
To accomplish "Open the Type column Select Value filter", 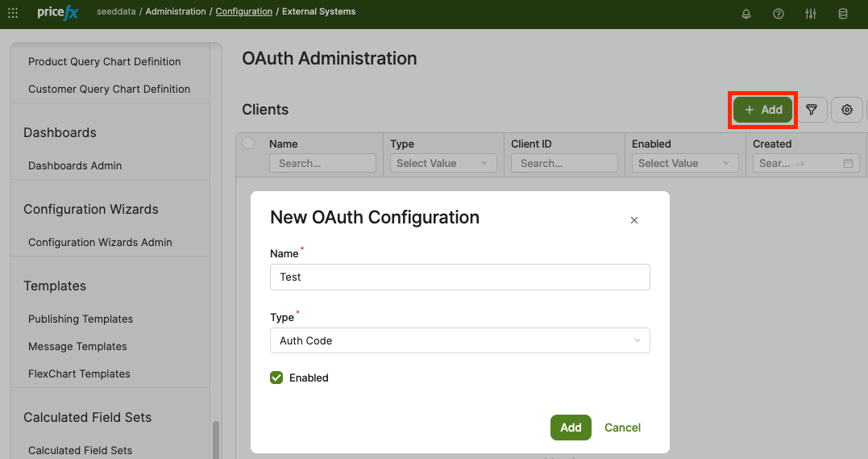I will click(443, 163).
